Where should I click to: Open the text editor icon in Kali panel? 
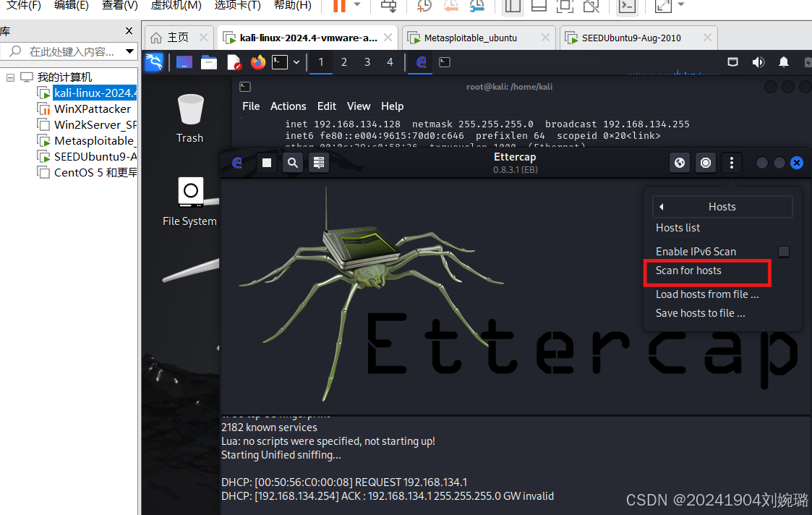[234, 62]
